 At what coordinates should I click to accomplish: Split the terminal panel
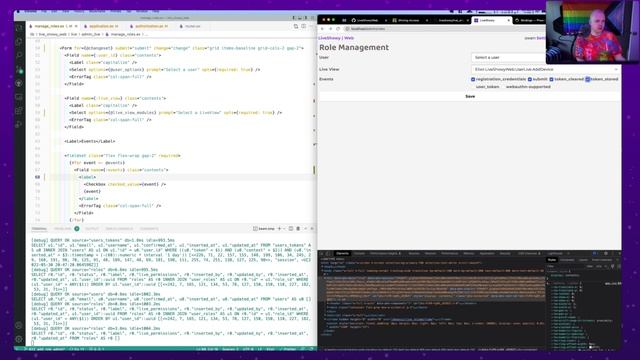(x=291, y=229)
